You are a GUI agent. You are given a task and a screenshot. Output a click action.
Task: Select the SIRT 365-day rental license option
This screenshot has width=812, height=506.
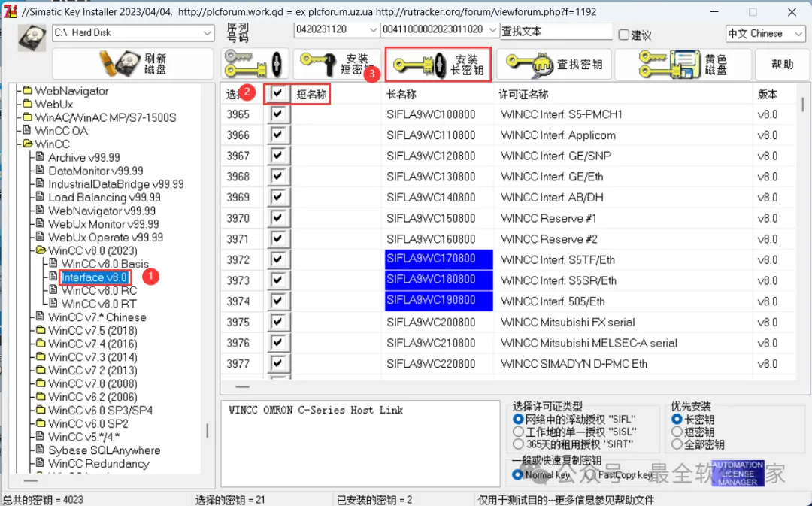518,444
